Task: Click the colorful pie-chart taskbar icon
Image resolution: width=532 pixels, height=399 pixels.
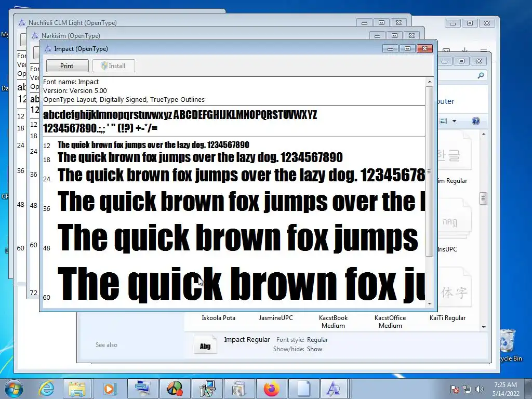Action: click(175, 389)
